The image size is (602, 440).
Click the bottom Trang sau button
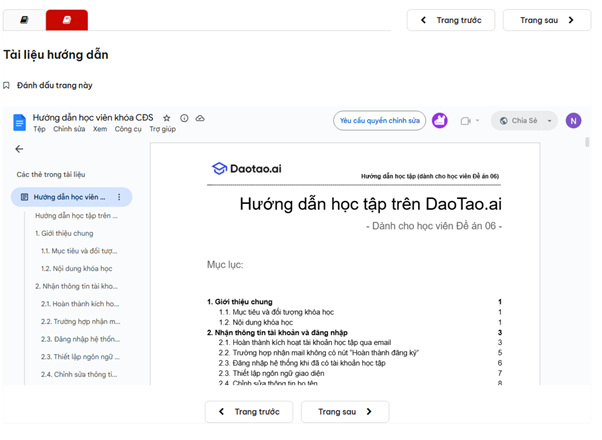(345, 412)
